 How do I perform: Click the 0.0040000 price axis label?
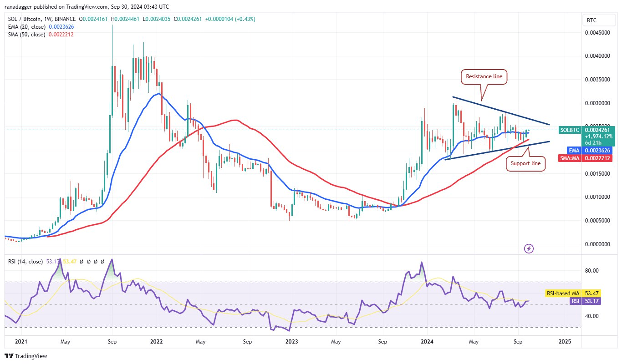[x=597, y=56]
